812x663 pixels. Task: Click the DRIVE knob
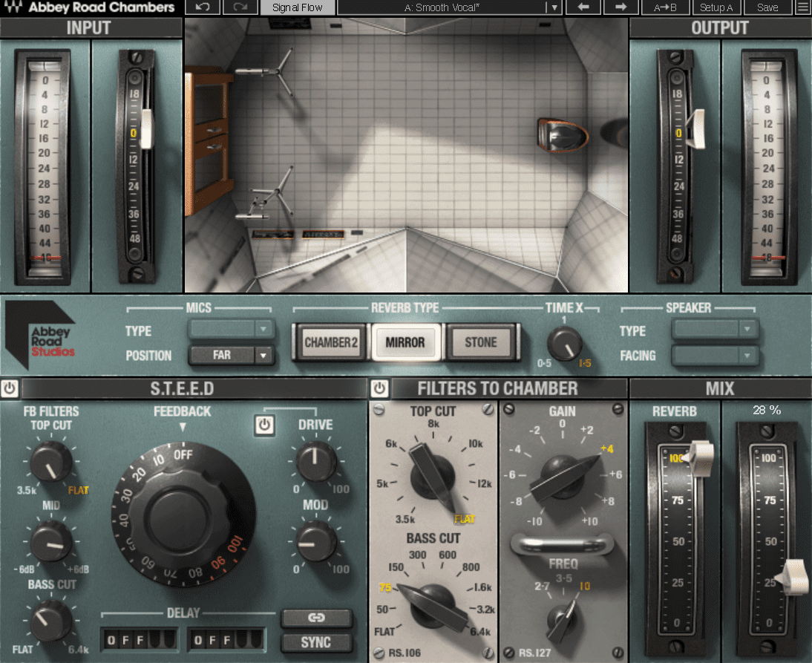316,462
